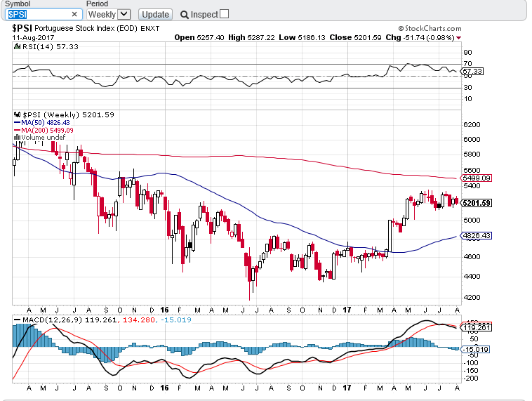Click the 6200 price axis label
This screenshot has height=401, width=532.
click(x=472, y=124)
